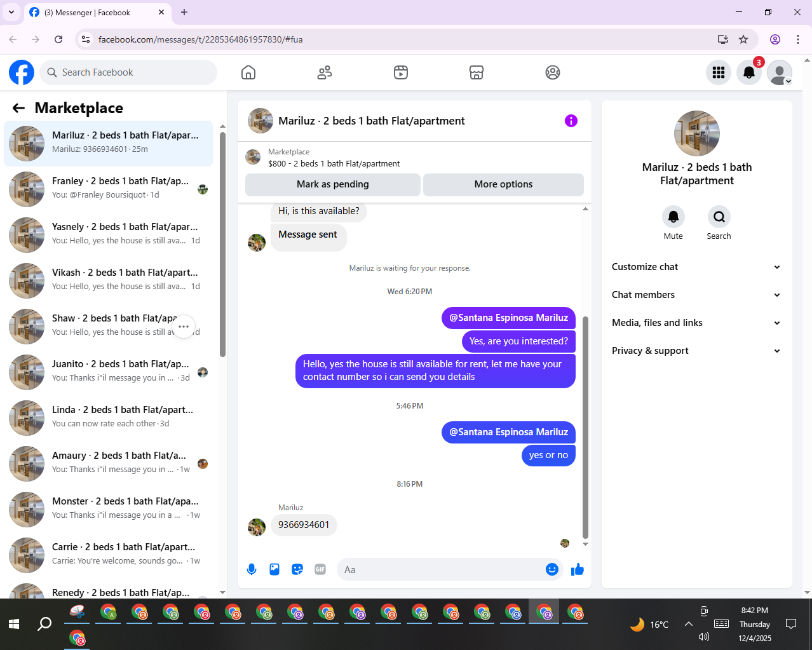The image size is (812, 650).
Task: Open the Video (Watch) icon
Action: pyautogui.click(x=401, y=72)
